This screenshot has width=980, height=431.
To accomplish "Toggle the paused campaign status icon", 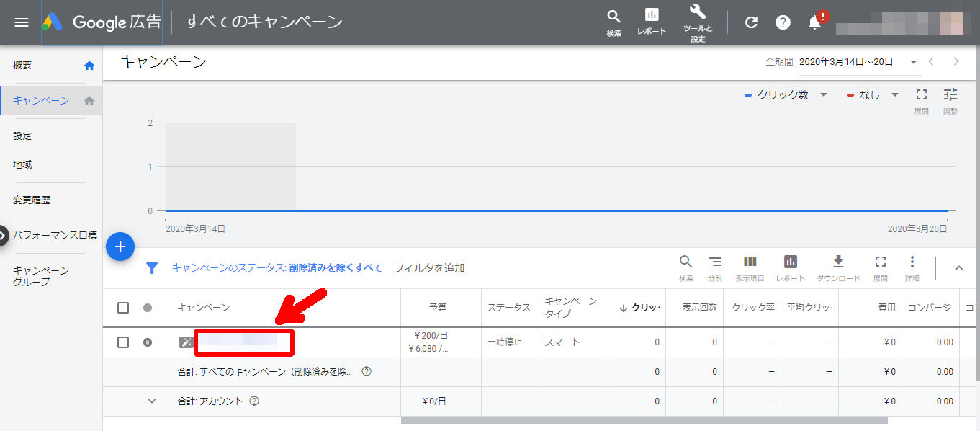I will coord(148,342).
